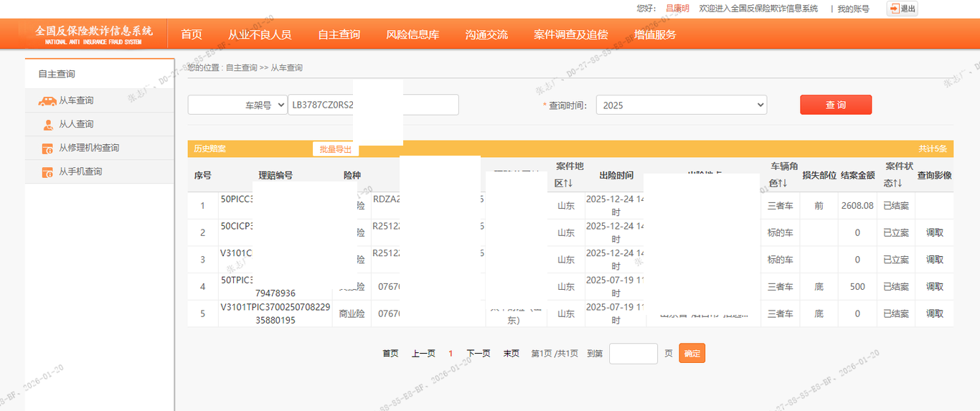The height and width of the screenshot is (411, 980).
Task: Click the page number input field
Action: 633,354
